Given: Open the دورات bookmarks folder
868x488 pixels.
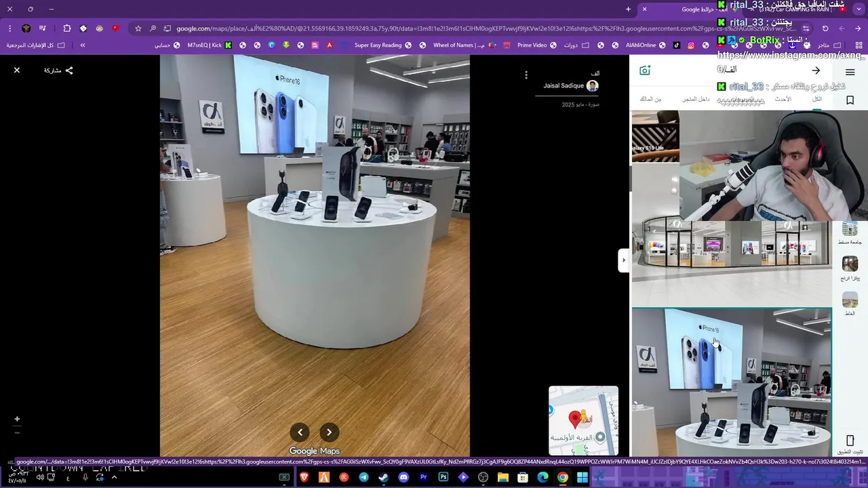Looking at the screenshot, I should coord(575,45).
